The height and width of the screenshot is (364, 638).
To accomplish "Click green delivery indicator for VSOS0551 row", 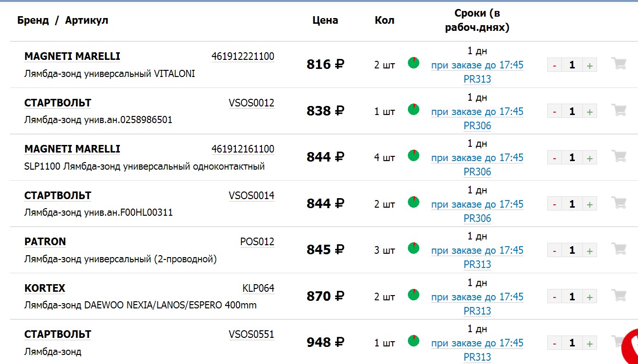I will pos(414,341).
